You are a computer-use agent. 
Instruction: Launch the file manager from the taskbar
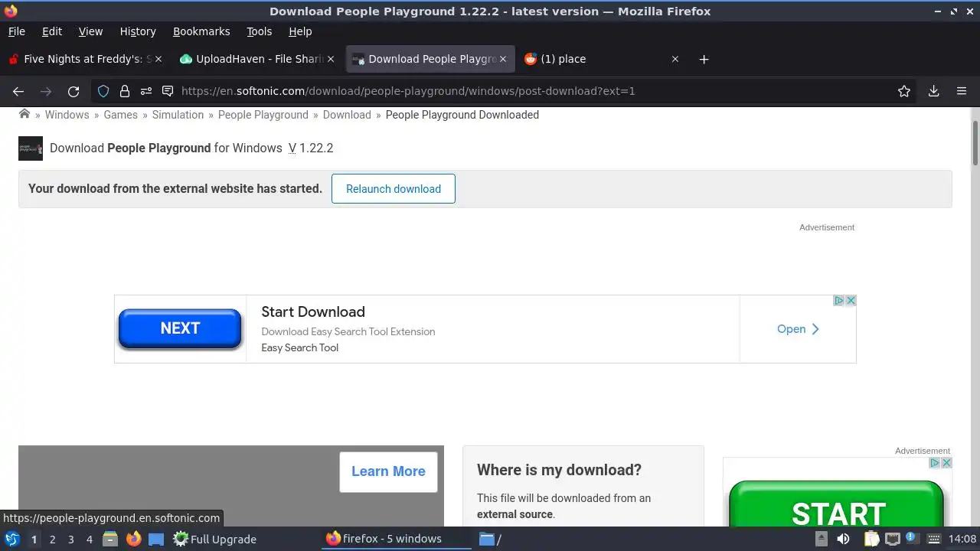[x=110, y=539]
